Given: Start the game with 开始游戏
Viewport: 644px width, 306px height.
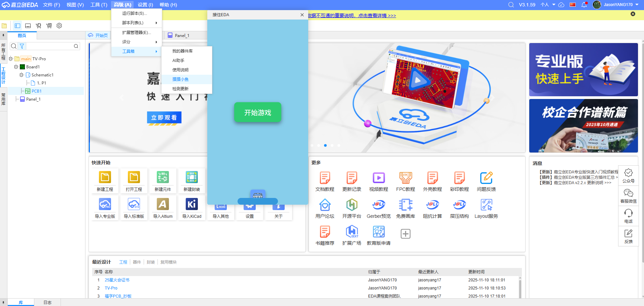Looking at the screenshot, I should 258,112.
